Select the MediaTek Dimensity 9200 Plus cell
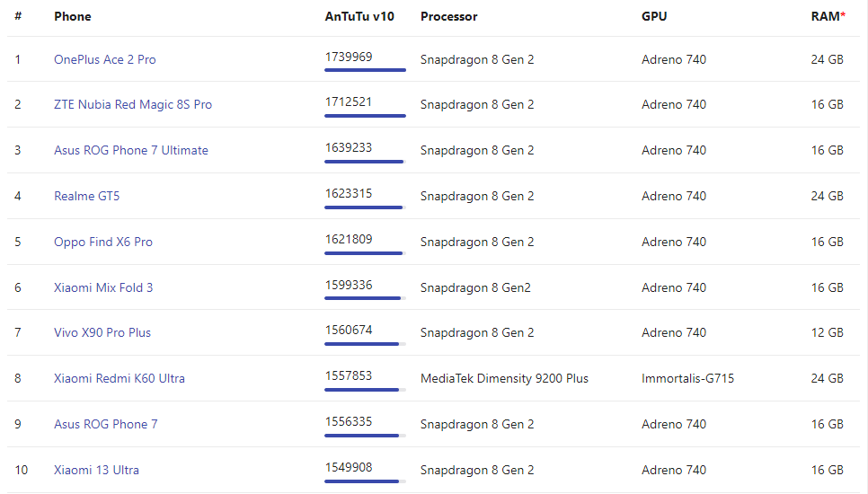Image resolution: width=868 pixels, height=494 pixels. (x=504, y=378)
